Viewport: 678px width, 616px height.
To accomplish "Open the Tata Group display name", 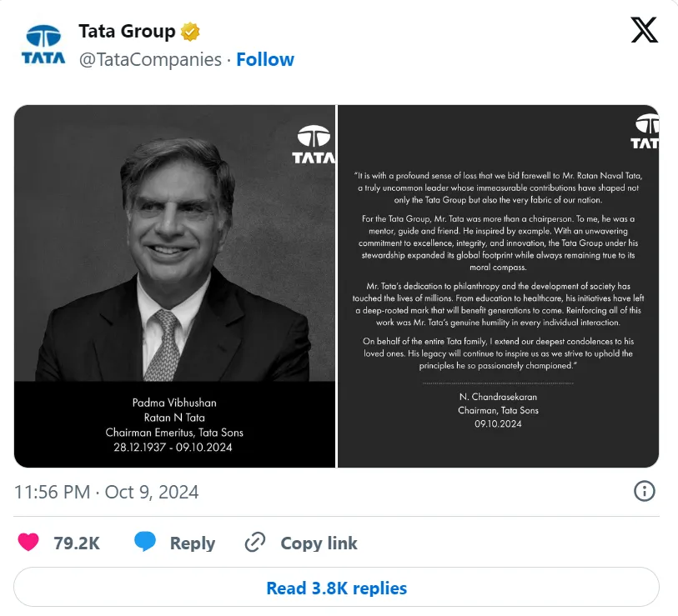I will (127, 32).
